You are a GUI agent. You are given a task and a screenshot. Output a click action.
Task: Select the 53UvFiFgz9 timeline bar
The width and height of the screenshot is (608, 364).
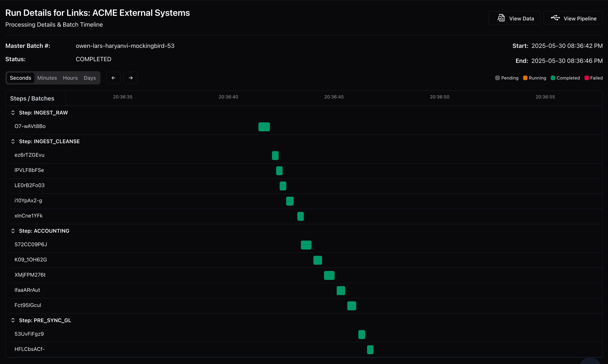point(362,335)
